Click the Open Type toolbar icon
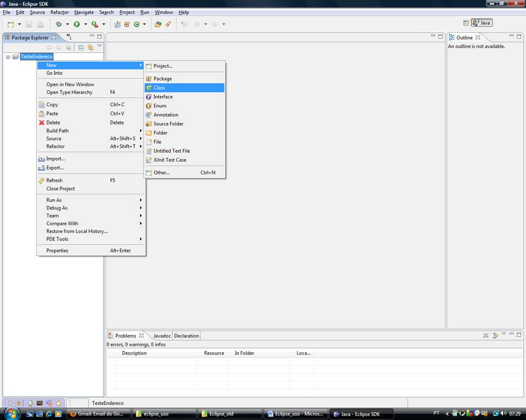This screenshot has height=420, width=526. (x=158, y=24)
